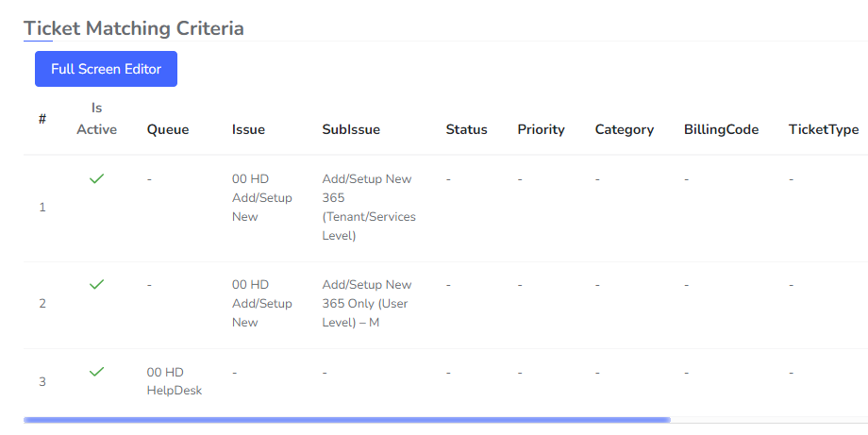Click the 00 HD Add/Setup New issue in row 2

[262, 303]
